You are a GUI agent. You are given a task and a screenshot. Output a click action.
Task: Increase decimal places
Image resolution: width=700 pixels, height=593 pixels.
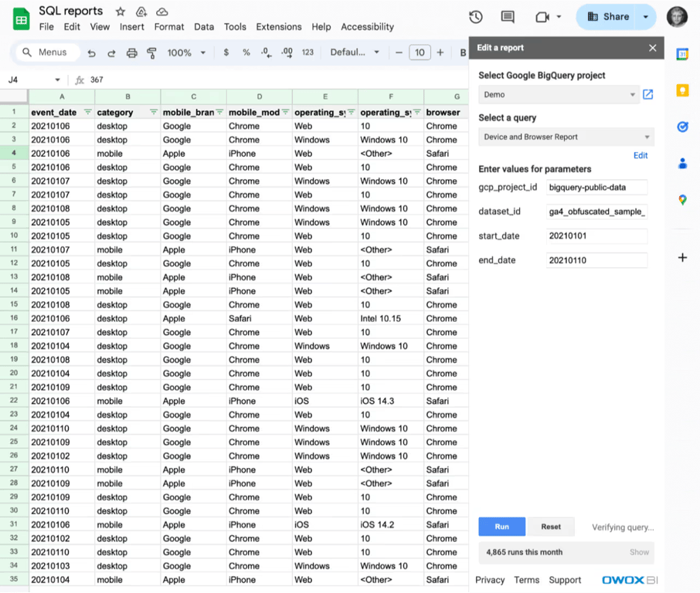click(287, 53)
